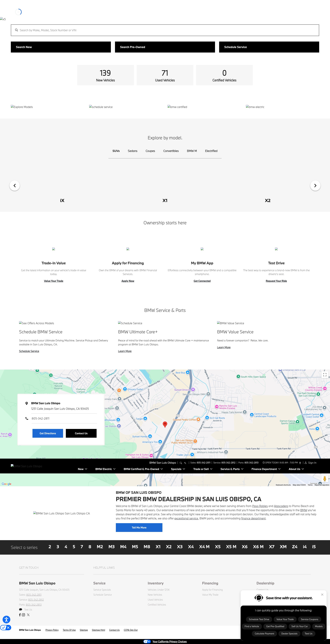Click the key icon beside header search
The image size is (330, 644).
185,463
